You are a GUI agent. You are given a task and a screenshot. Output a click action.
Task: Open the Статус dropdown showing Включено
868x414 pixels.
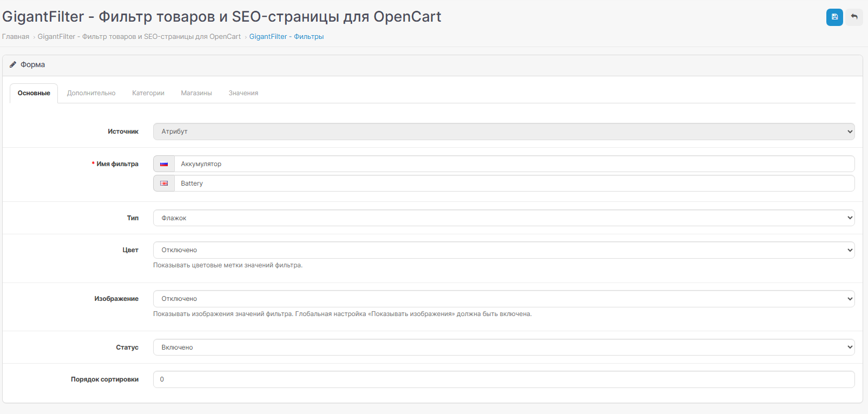coord(504,347)
